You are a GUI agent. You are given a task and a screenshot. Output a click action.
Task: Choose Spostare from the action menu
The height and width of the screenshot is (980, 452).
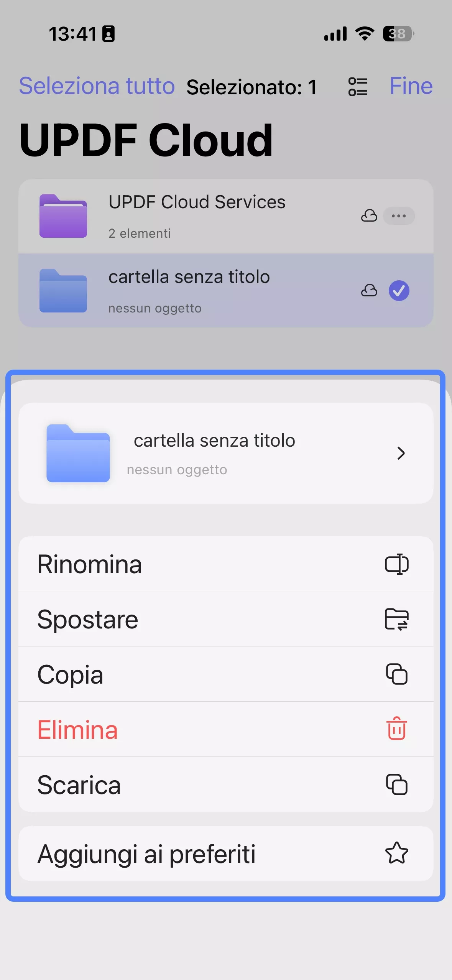88,620
